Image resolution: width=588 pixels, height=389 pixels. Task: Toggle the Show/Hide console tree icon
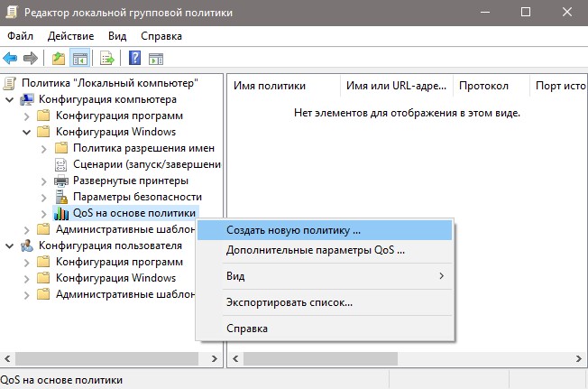pyautogui.click(x=80, y=59)
